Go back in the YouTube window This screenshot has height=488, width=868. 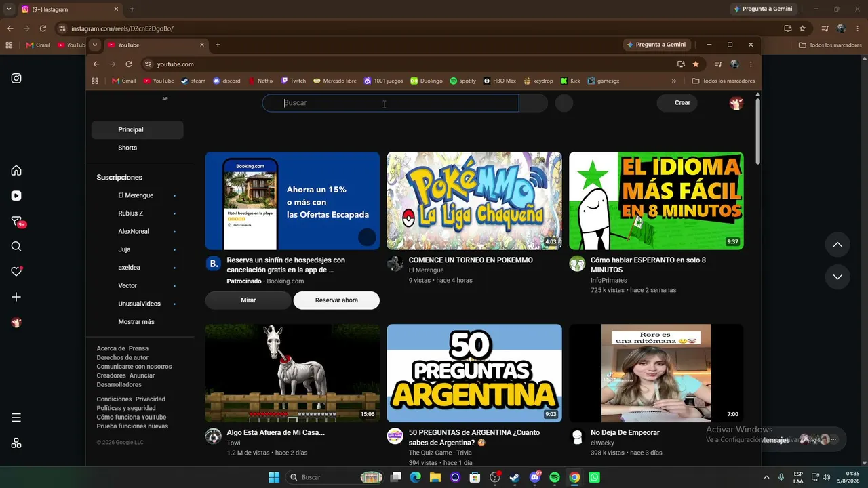96,64
